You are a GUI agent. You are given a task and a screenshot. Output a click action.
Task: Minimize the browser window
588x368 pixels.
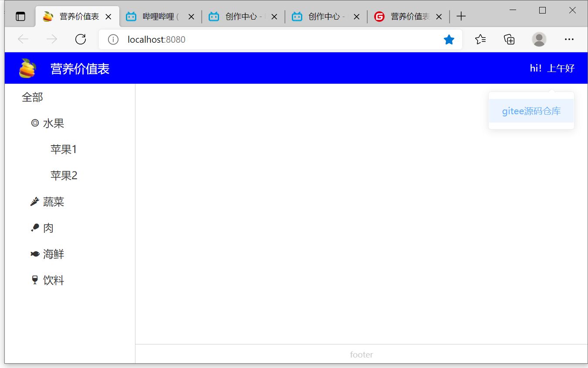pyautogui.click(x=513, y=10)
